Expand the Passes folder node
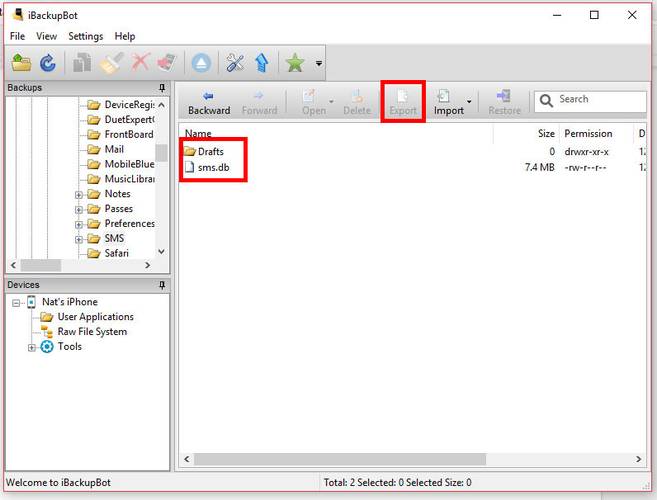Image resolution: width=657 pixels, height=500 pixels. pyautogui.click(x=78, y=210)
